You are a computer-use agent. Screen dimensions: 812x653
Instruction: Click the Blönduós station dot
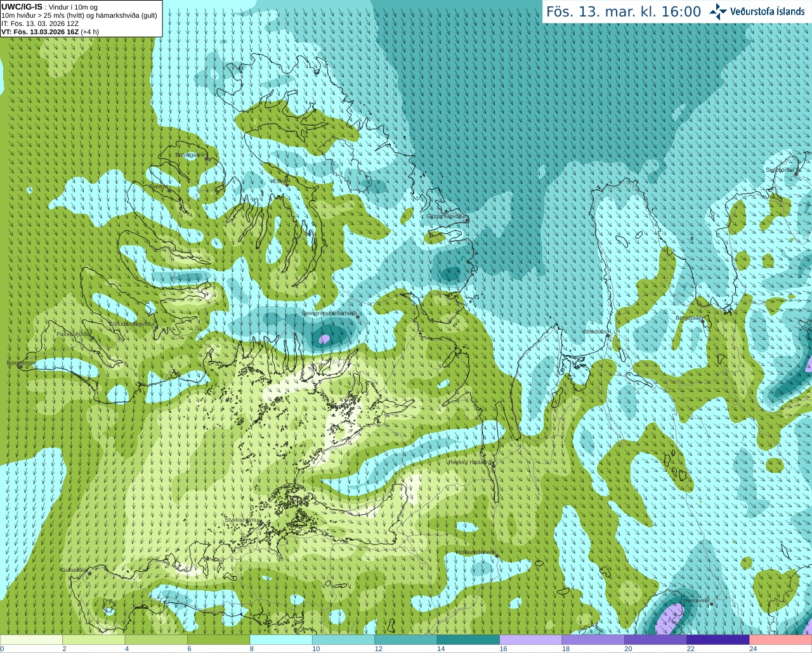tap(608, 336)
